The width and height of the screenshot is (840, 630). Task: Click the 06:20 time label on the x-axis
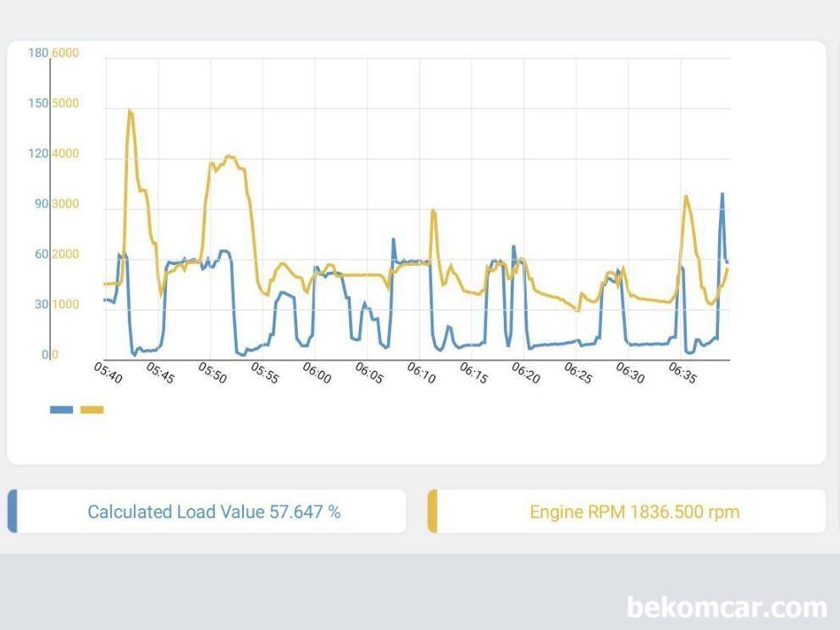525,373
